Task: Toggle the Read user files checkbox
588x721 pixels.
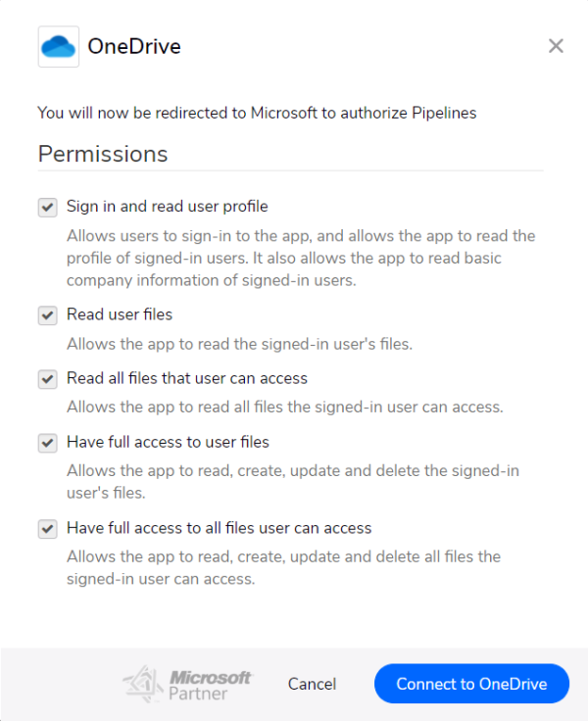Action: (x=47, y=315)
